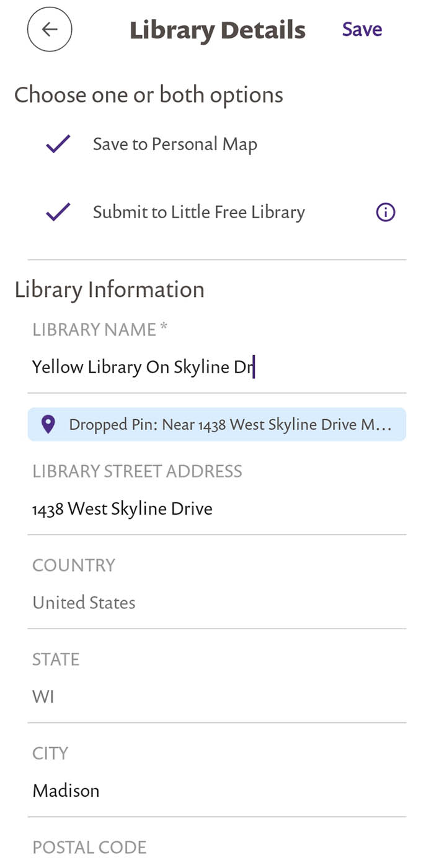
Task: Open info about submitting to Little Free Library
Action: pos(385,213)
